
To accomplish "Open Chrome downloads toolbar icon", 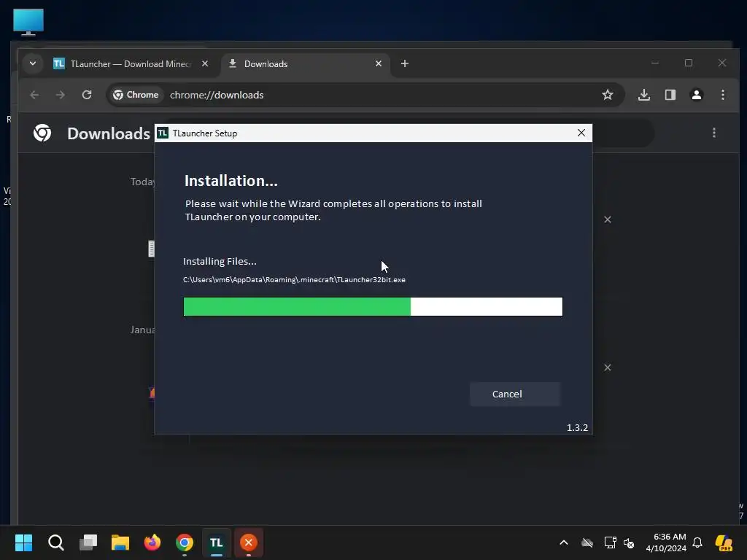I will [643, 95].
